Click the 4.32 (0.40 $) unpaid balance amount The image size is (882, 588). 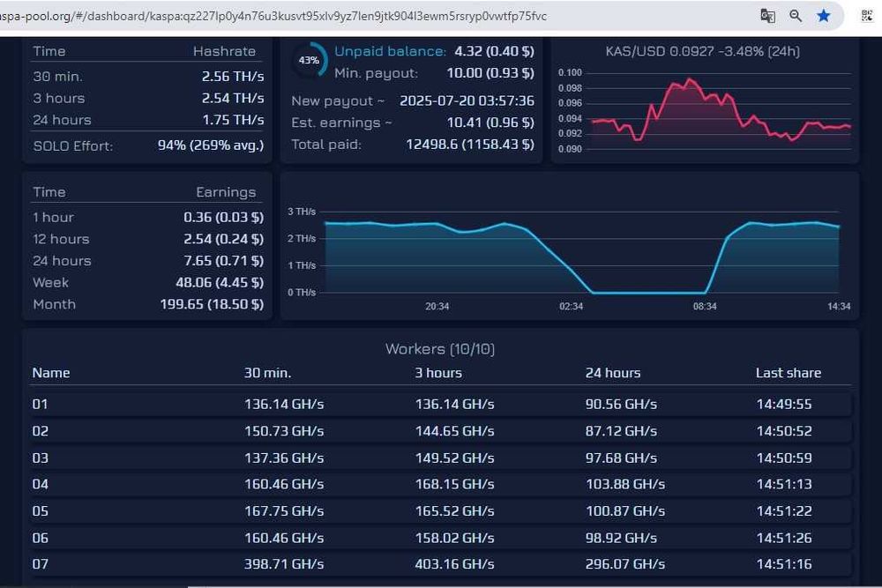coord(494,51)
